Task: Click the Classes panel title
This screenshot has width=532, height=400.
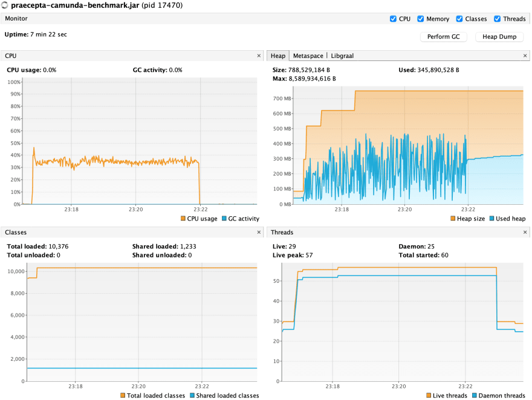Action: click(x=16, y=232)
